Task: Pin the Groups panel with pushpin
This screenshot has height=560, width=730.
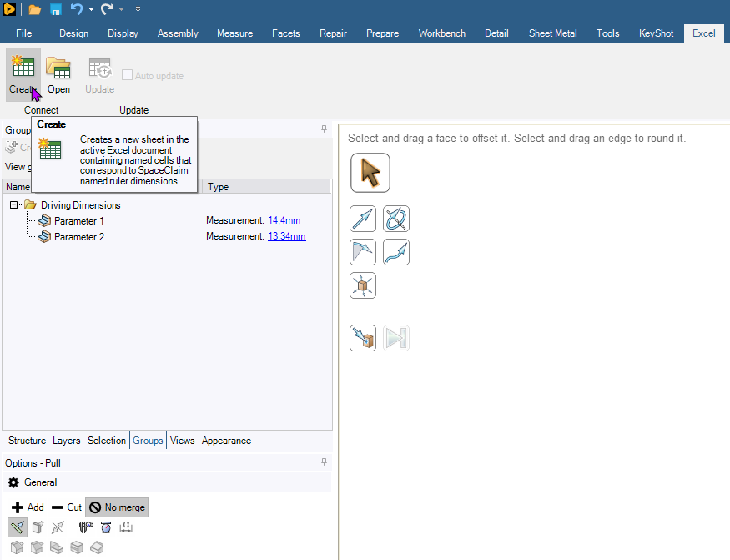Action: [324, 129]
